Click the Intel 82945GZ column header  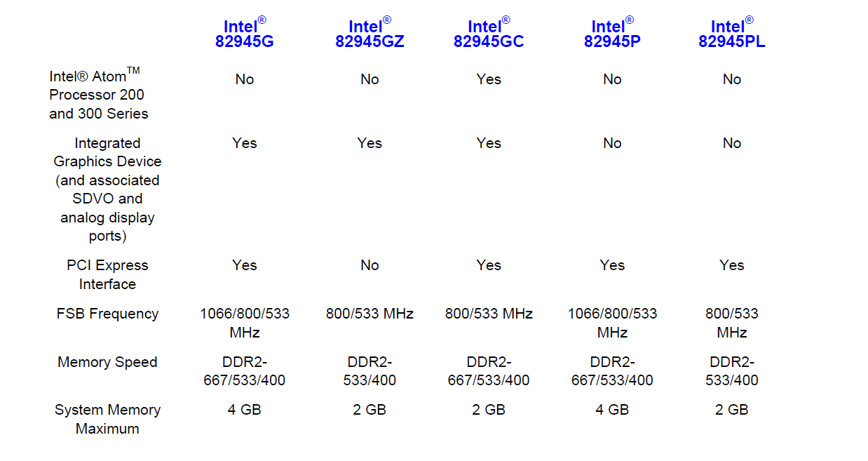pos(369,33)
